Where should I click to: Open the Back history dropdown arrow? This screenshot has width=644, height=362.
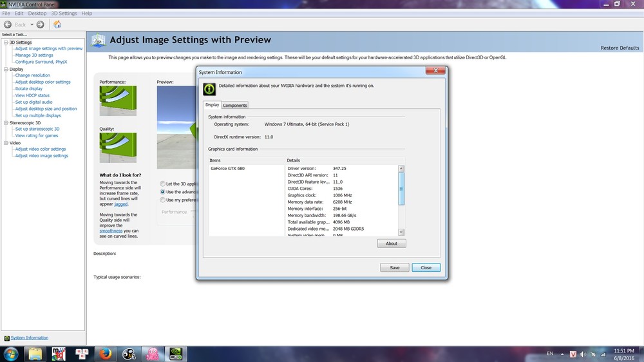click(x=32, y=24)
